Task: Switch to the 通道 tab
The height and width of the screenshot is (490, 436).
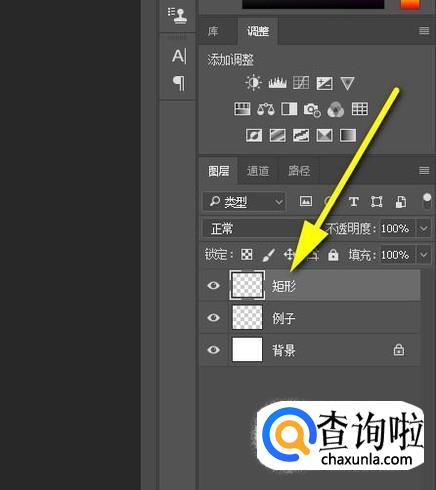Action: coord(258,171)
